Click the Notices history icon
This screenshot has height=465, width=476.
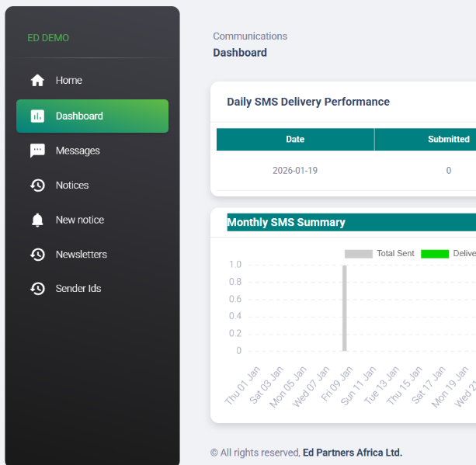[37, 186]
